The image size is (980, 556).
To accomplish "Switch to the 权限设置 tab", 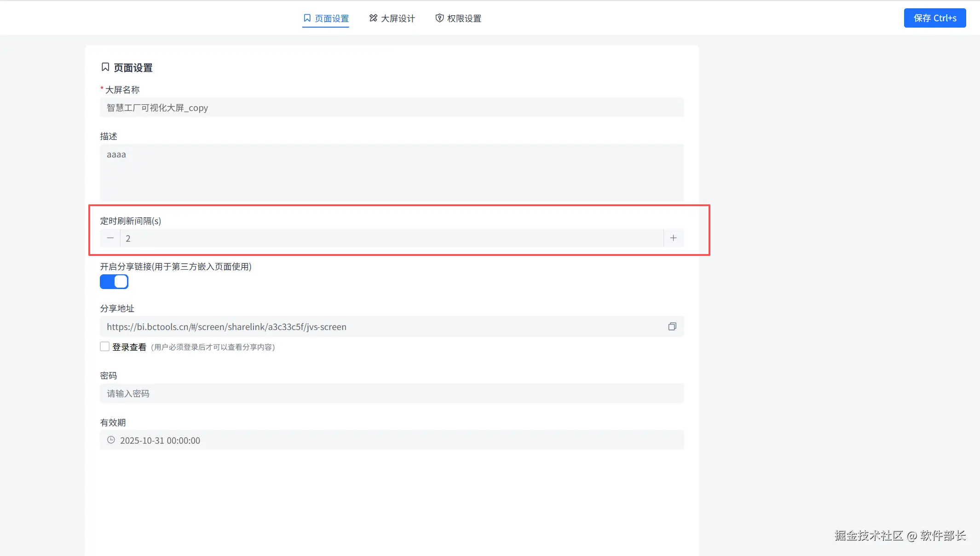I will click(464, 18).
